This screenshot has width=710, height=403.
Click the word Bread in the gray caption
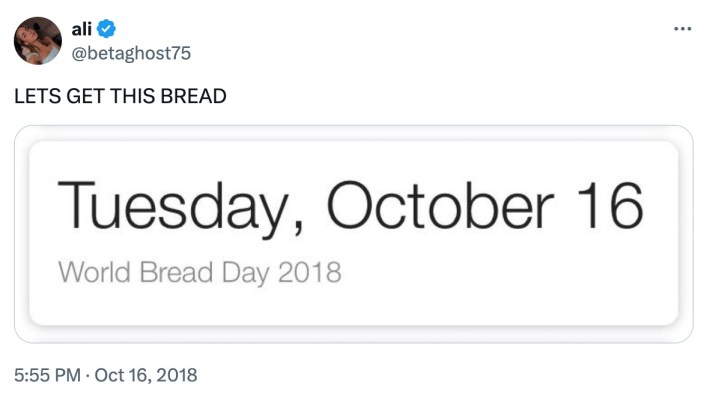click(x=167, y=271)
